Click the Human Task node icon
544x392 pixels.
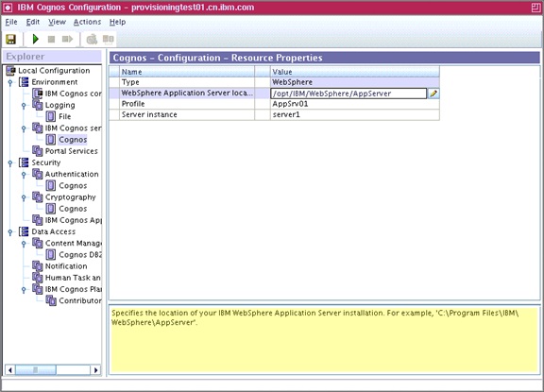coord(38,278)
